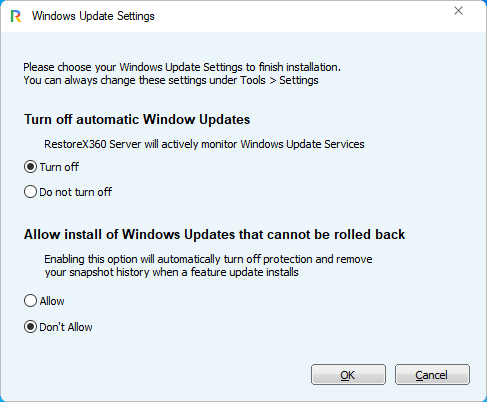Click the RestoreX360 logo icon in title bar
The height and width of the screenshot is (402, 487).
click(16, 16)
